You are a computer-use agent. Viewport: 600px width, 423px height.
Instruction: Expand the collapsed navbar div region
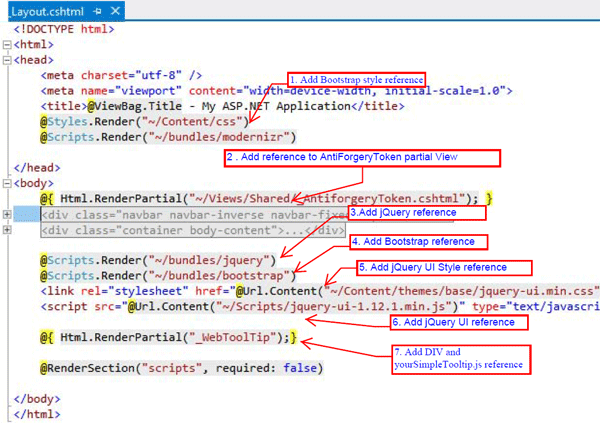[x=7, y=214]
